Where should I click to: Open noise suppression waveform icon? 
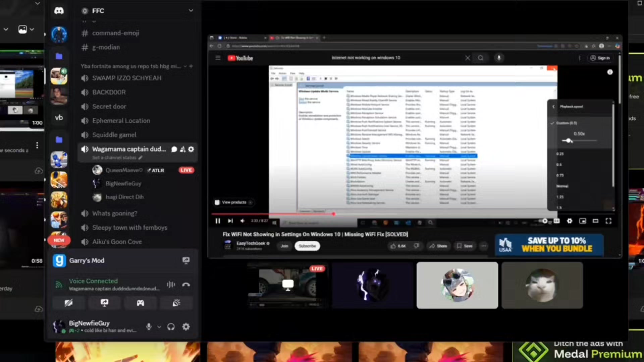click(171, 285)
